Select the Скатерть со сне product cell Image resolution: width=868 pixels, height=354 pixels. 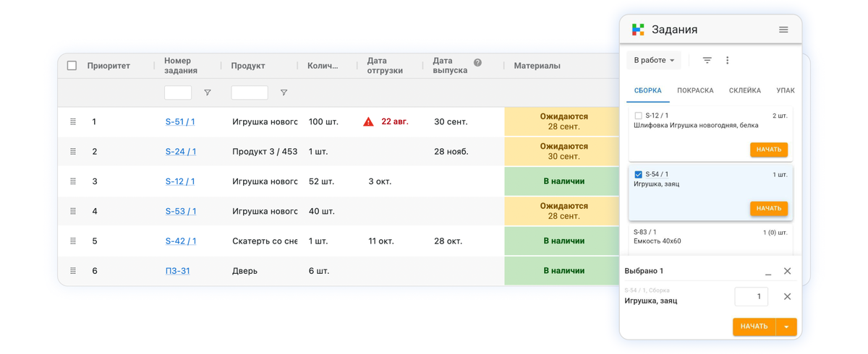tap(265, 241)
